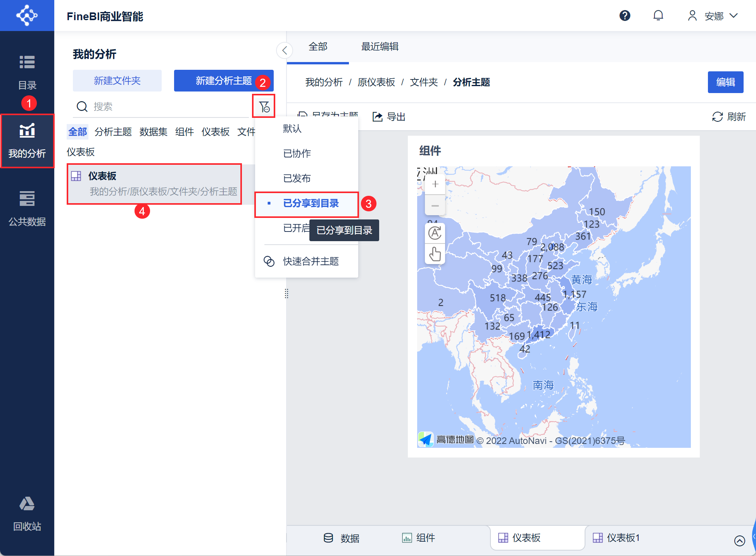The image size is (756, 556).
Task: Click 新建文件夹 button
Action: 117,81
